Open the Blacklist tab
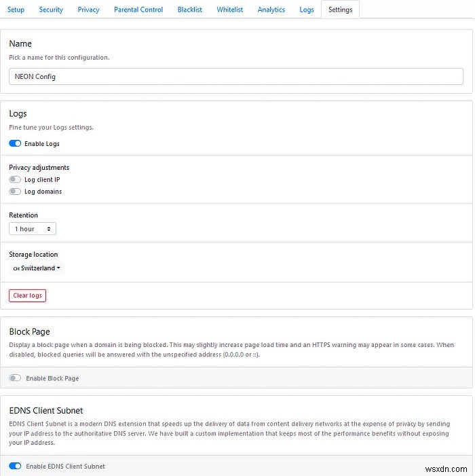Image resolution: width=475 pixels, height=476 pixels. 190,10
